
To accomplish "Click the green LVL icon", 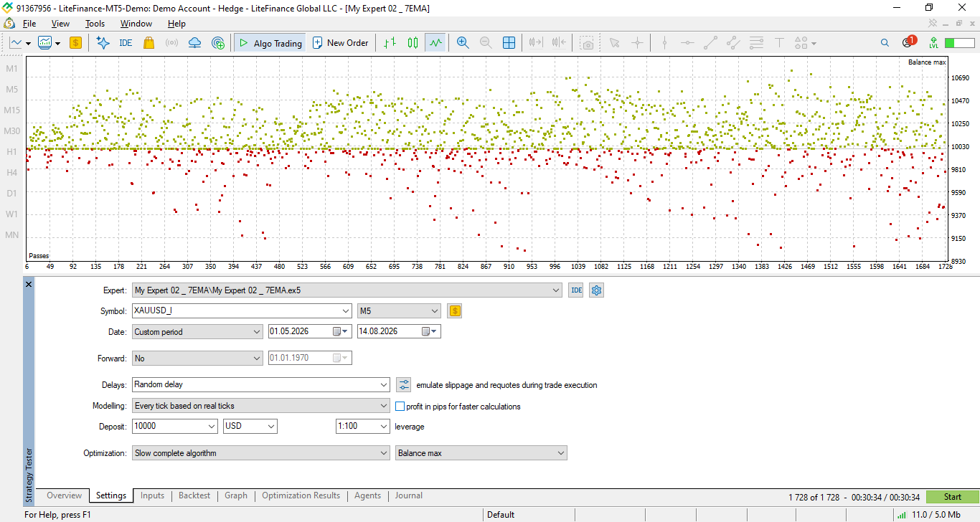I will tap(933, 43).
